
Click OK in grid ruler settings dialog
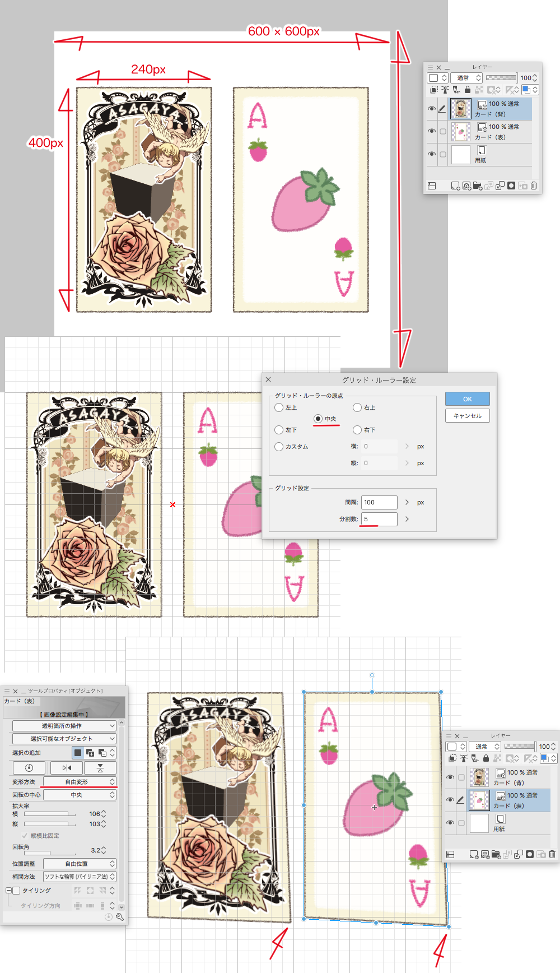click(468, 399)
